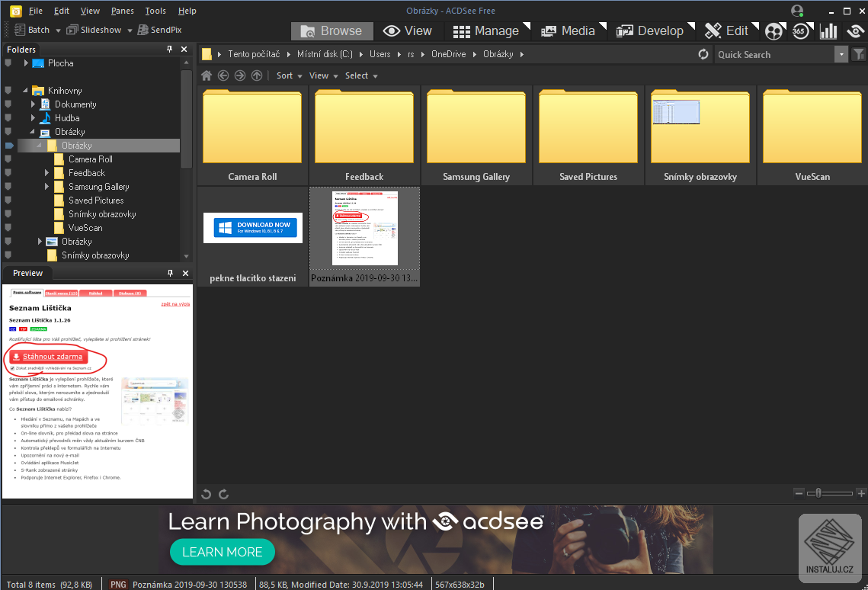Pin the Preview panel
868x590 pixels.
(169, 273)
